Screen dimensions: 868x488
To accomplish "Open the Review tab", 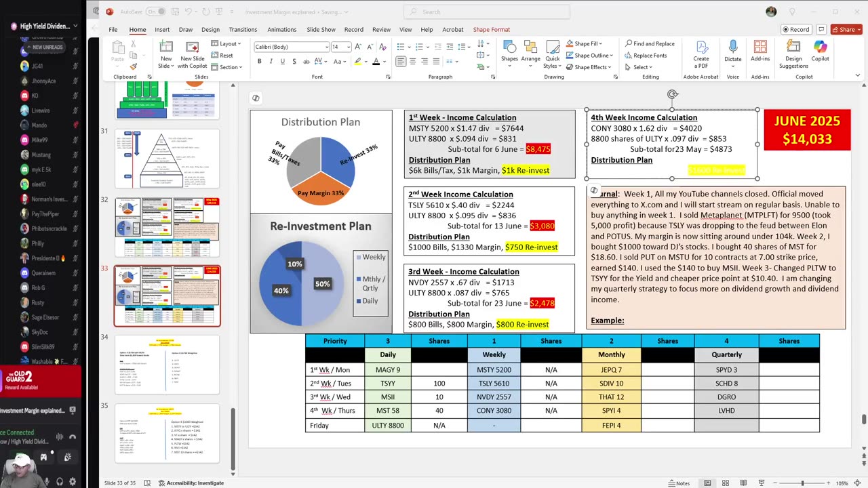I will [381, 30].
